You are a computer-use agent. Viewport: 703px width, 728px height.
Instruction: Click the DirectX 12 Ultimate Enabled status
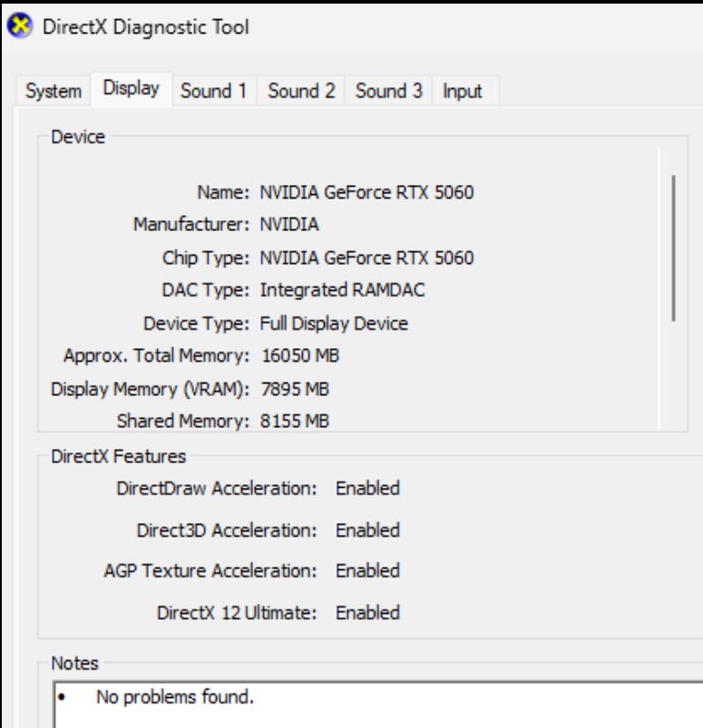367,613
